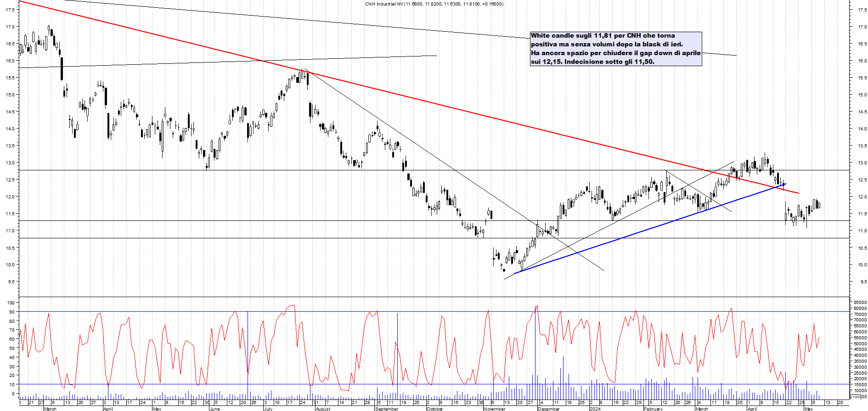Click the '40000' volume scale value
868x411 pixels.
(860, 355)
